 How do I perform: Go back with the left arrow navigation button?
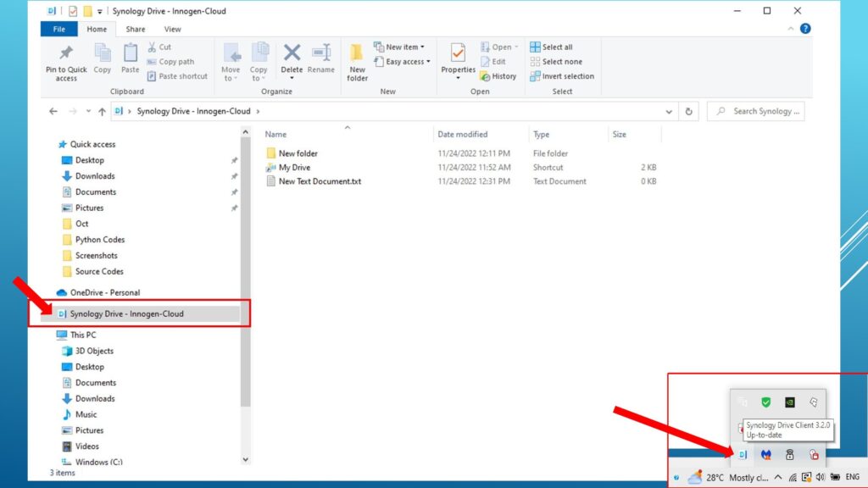tap(53, 111)
